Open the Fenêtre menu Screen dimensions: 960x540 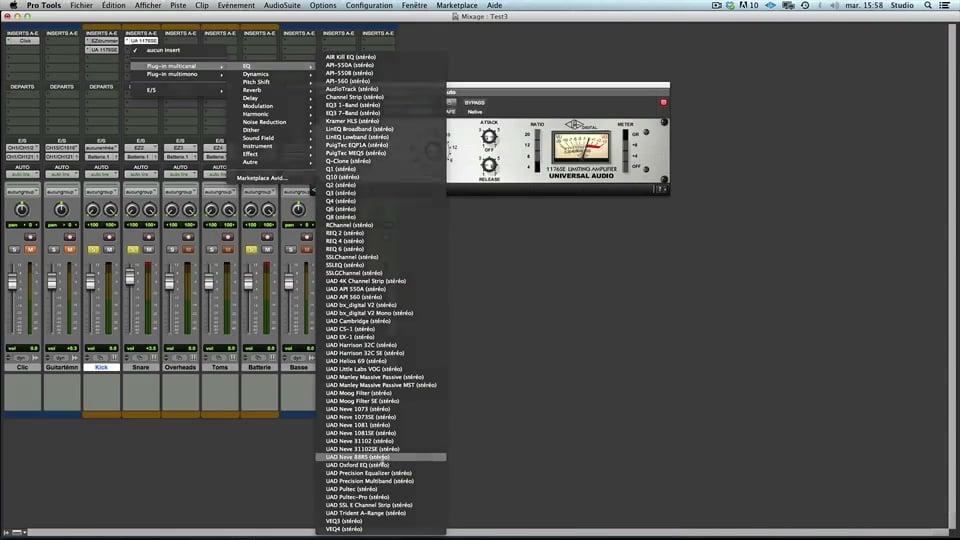coord(414,5)
